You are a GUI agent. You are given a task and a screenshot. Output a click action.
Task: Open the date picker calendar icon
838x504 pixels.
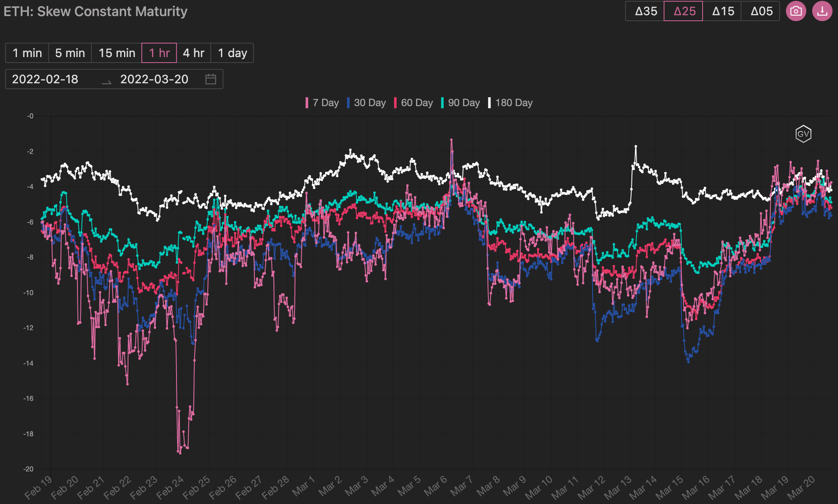coord(211,79)
